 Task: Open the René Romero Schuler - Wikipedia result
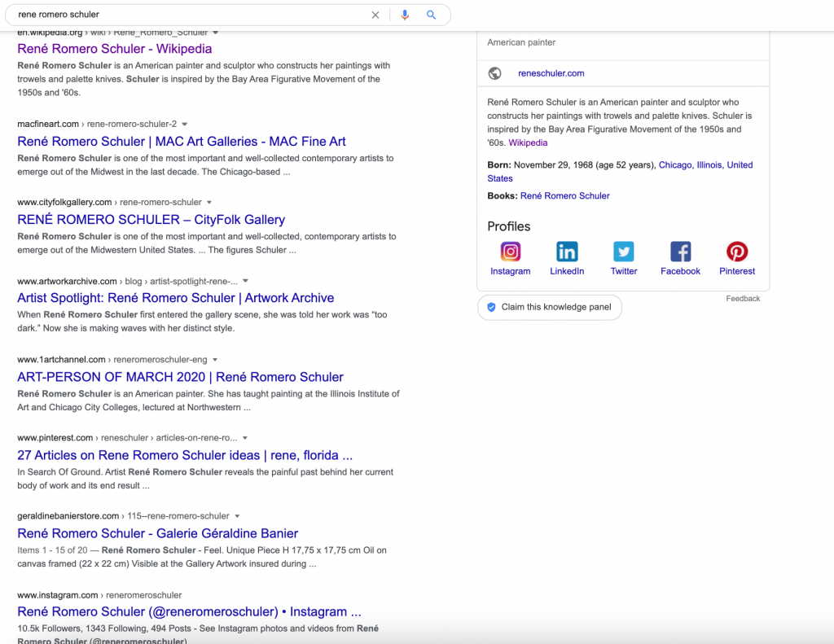point(114,49)
